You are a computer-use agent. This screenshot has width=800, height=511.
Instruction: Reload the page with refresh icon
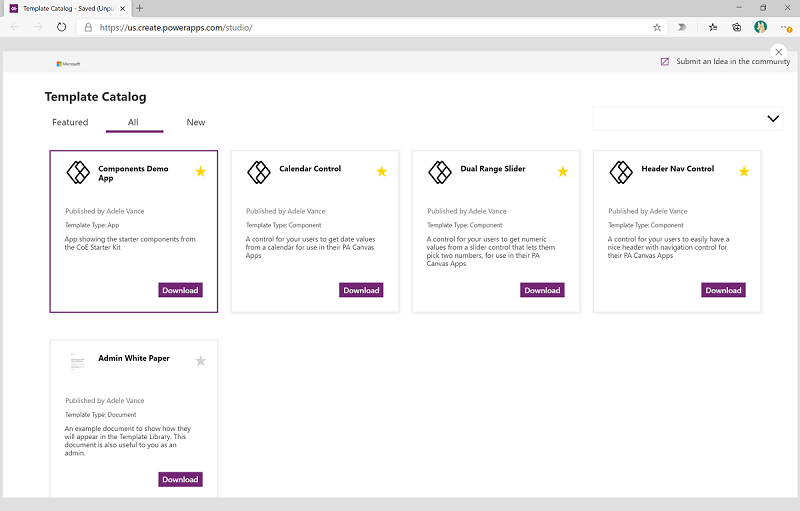point(61,27)
